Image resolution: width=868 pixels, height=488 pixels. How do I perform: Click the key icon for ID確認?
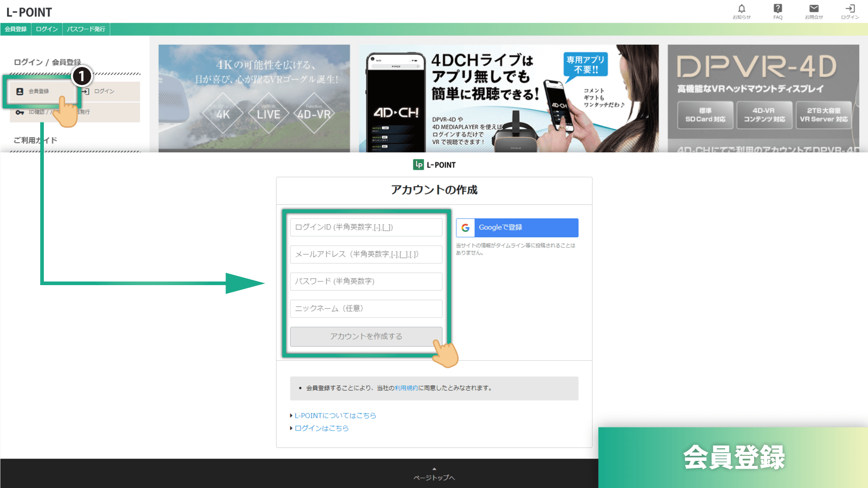click(19, 112)
